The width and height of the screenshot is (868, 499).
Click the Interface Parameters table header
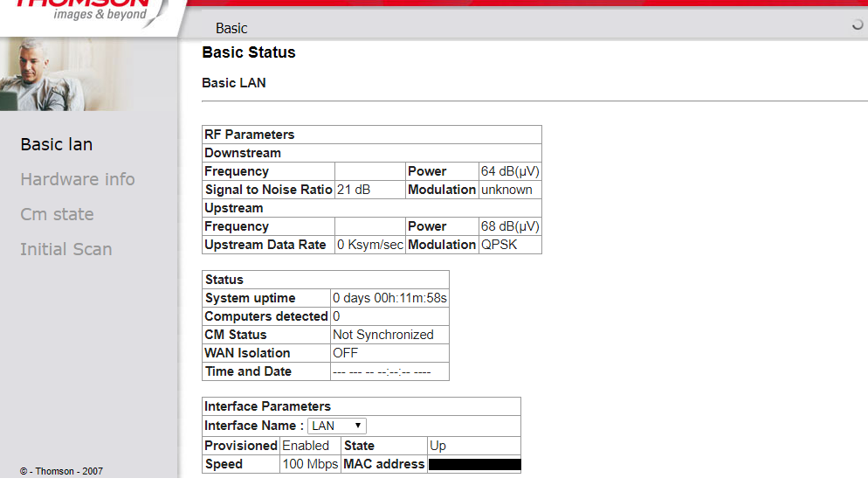click(362, 406)
